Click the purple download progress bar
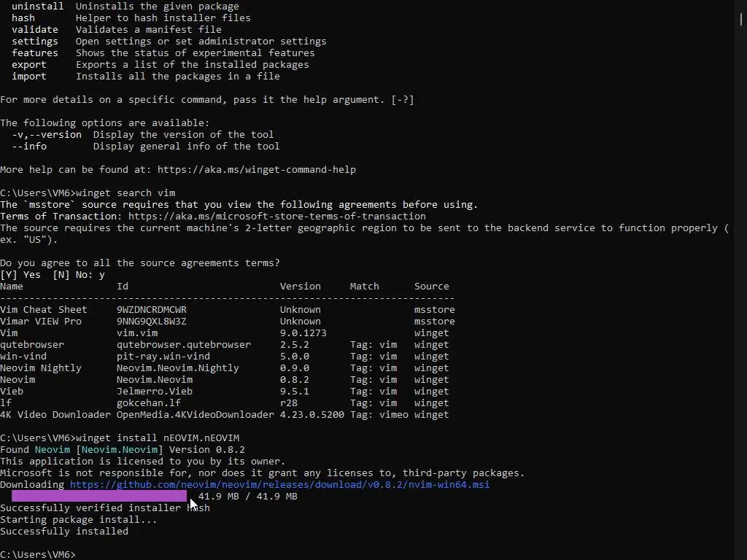This screenshot has height=560, width=747. coord(99,496)
